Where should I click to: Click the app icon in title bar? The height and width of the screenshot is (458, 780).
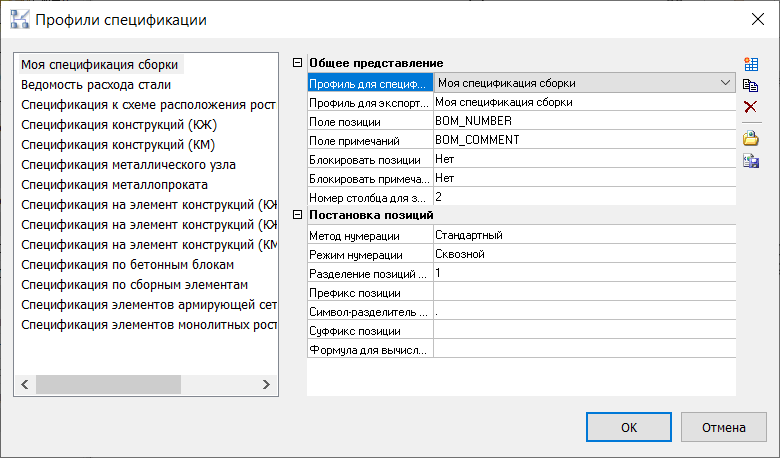[x=18, y=20]
